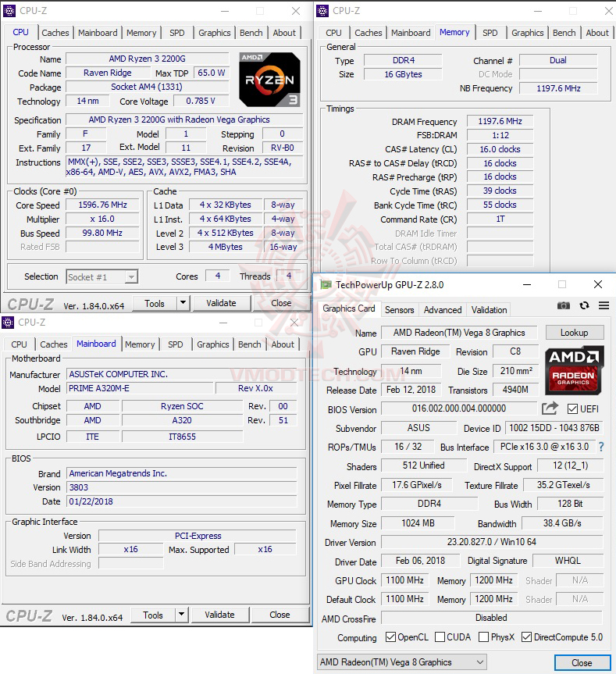The height and width of the screenshot is (674, 616).
Task: Click Close button in Mainboard window
Action: [280, 615]
